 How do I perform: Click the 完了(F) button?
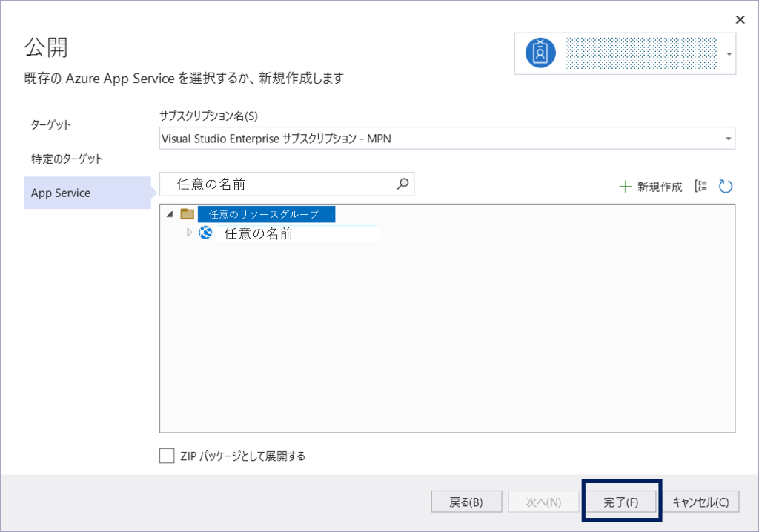coord(621,502)
